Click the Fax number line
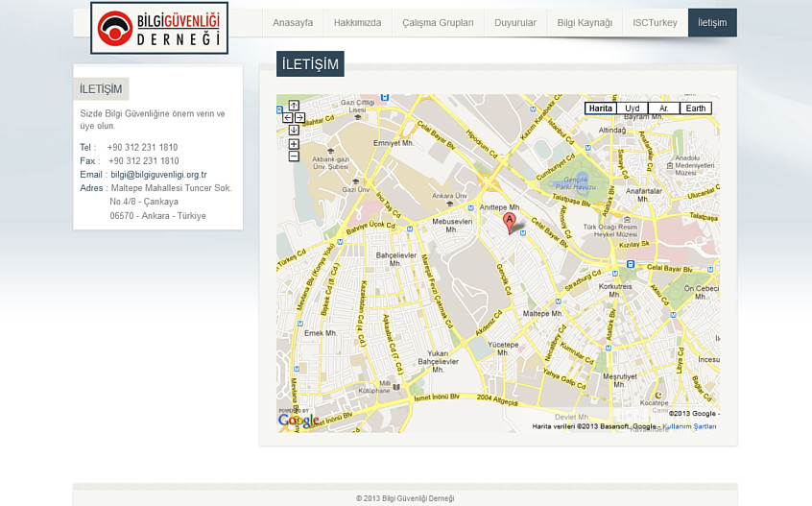Viewport: 812px width, 506px height. [130, 161]
